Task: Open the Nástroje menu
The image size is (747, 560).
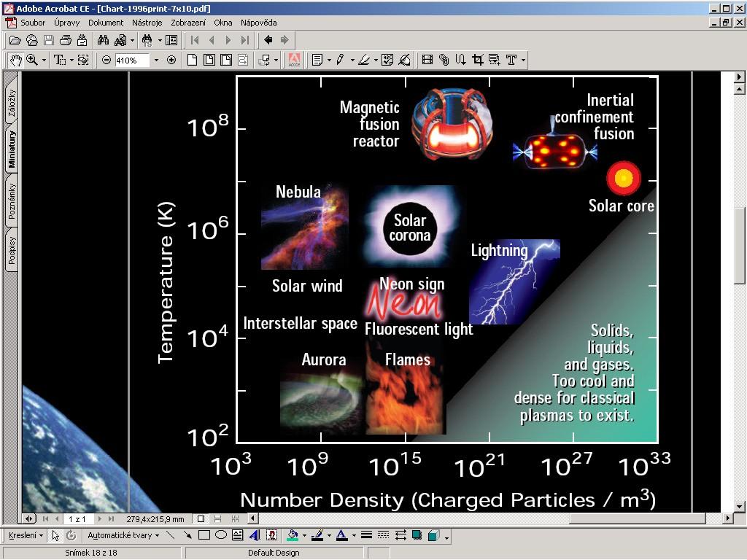Action: (x=147, y=23)
